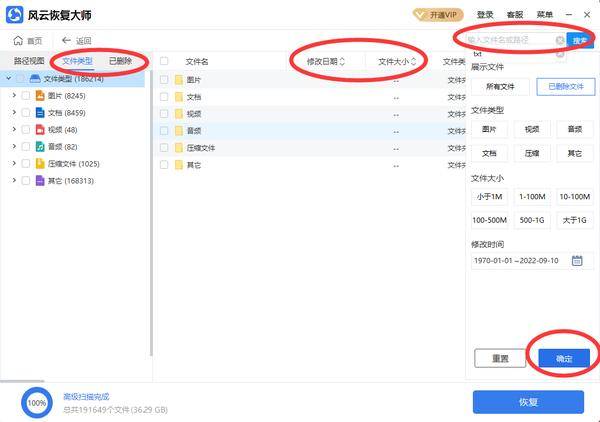This screenshot has height=422, width=600.
Task: Click the 压缩文件 icon in tree
Action: pyautogui.click(x=40, y=164)
